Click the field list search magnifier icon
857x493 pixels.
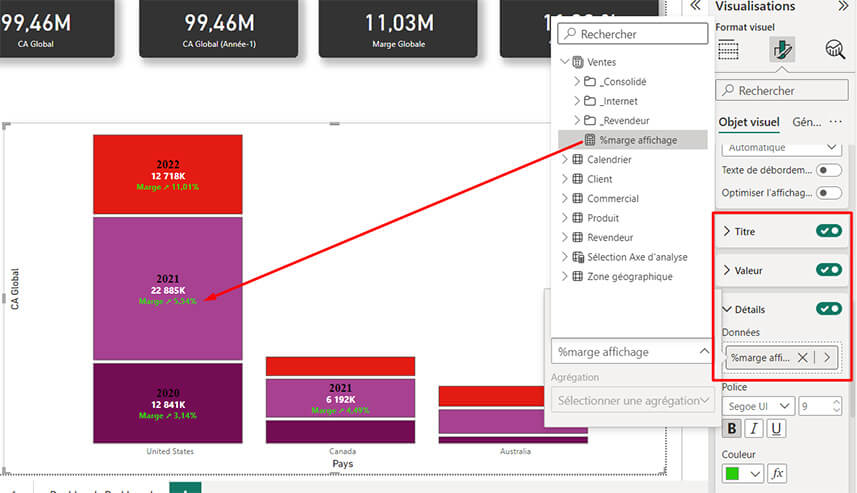tap(570, 34)
